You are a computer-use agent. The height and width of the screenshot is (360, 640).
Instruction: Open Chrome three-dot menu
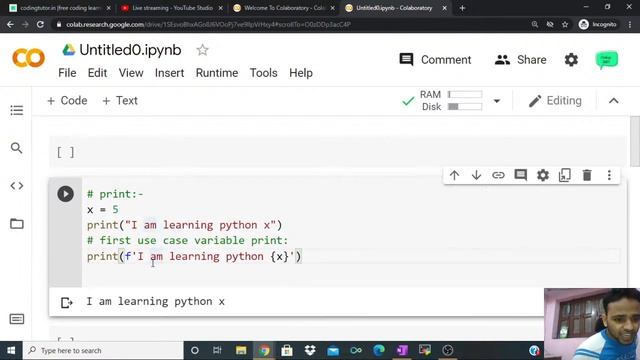pos(630,24)
